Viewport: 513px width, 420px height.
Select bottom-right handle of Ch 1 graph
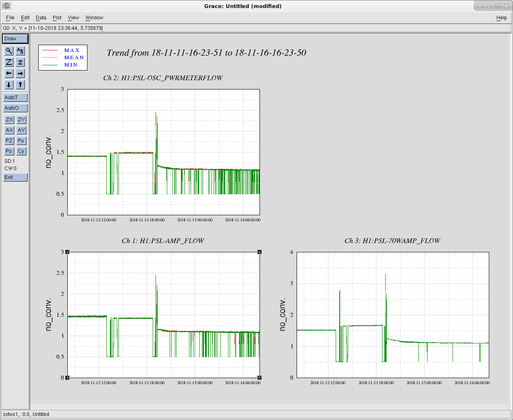click(260, 378)
